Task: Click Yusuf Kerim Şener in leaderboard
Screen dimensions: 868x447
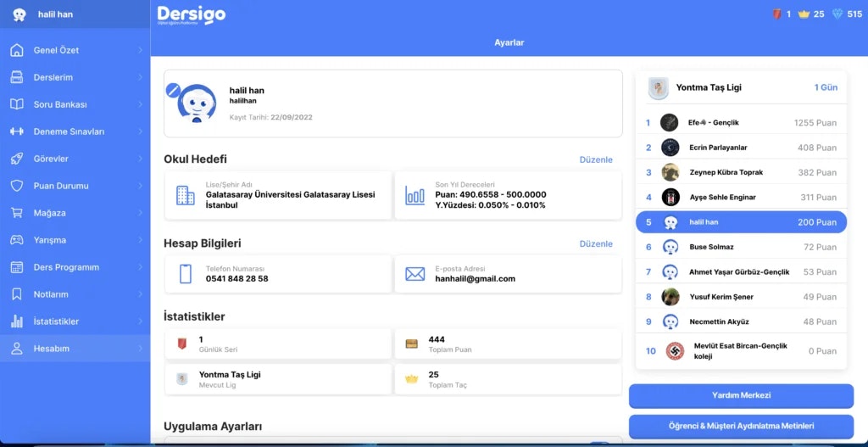Action: coord(741,297)
